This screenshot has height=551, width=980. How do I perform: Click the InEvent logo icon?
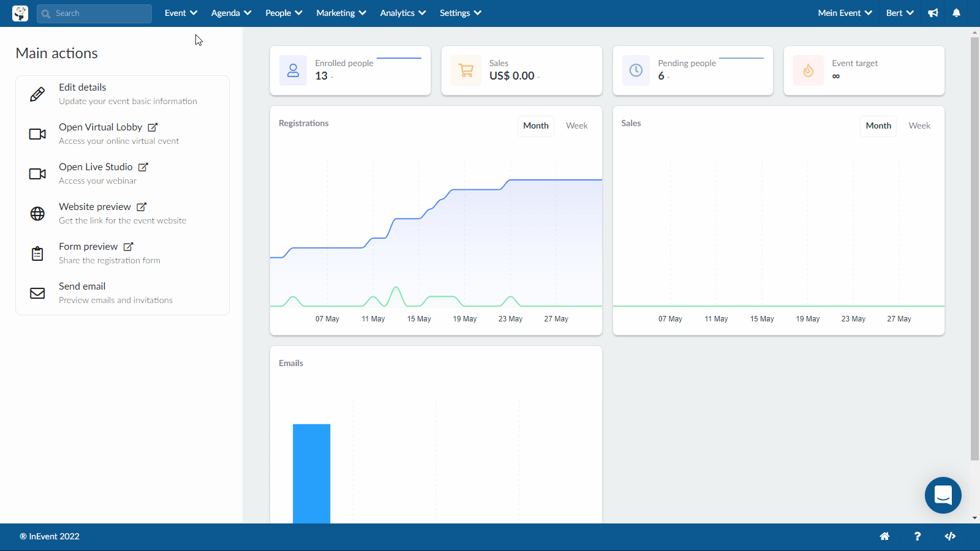20,13
